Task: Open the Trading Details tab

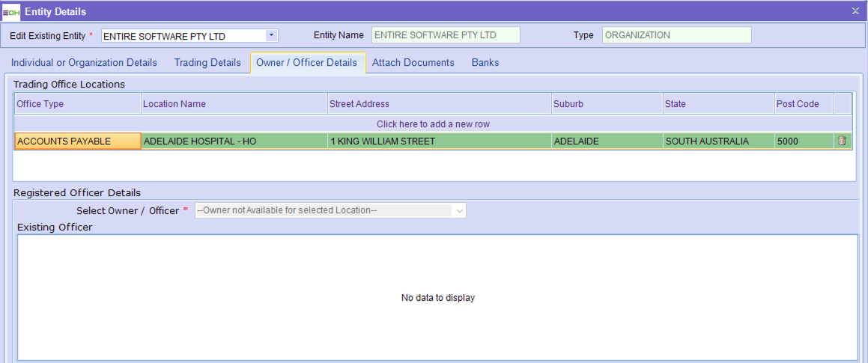Action: tap(207, 63)
